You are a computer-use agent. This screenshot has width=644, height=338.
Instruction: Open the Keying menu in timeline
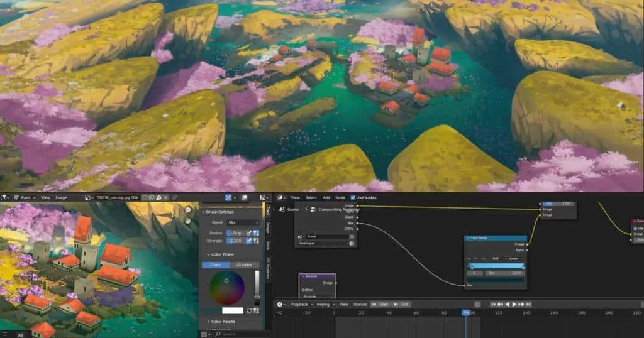click(323, 304)
